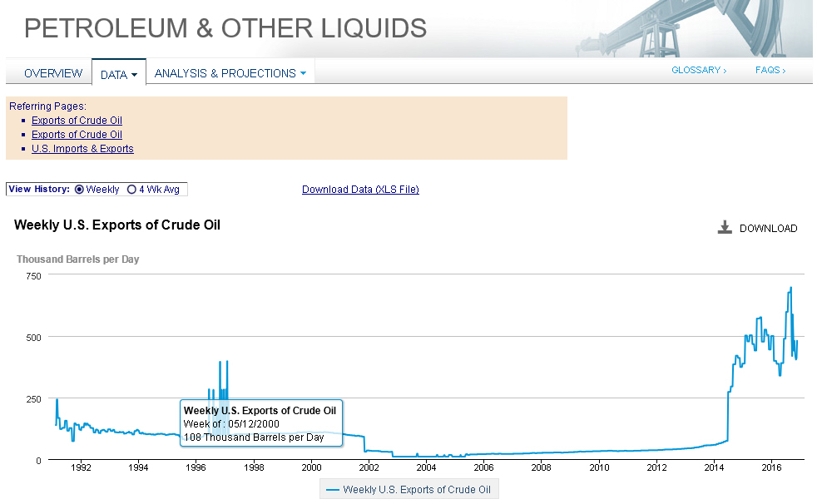The height and width of the screenshot is (504, 822).
Task: Open the Glossary link
Action: 698,70
